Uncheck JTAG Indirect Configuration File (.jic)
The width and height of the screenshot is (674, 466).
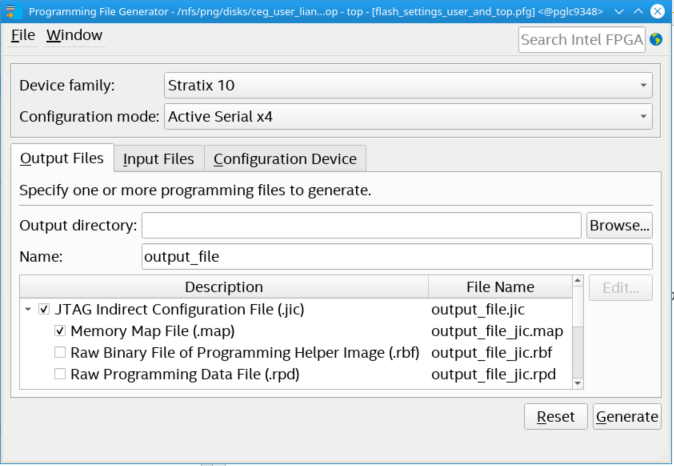[44, 310]
